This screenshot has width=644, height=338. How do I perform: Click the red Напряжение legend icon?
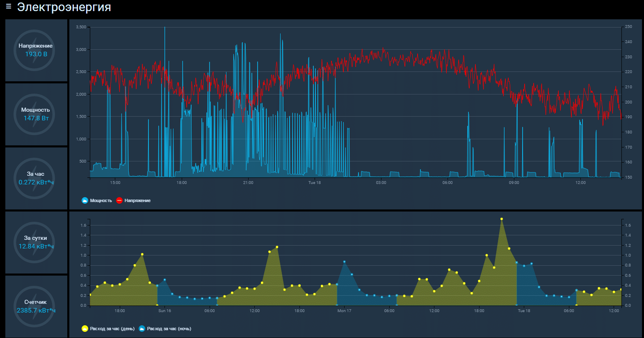click(x=119, y=200)
